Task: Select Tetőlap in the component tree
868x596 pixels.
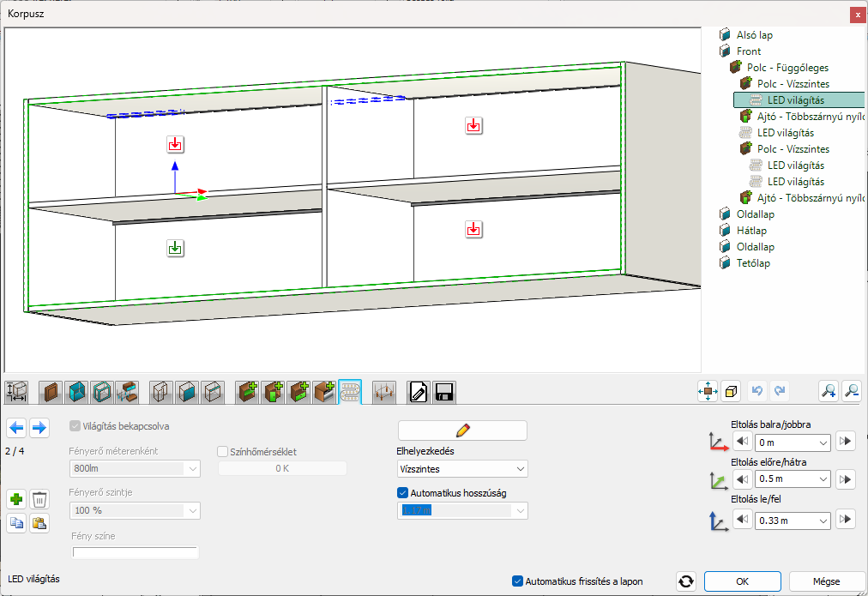Action: pos(755,263)
